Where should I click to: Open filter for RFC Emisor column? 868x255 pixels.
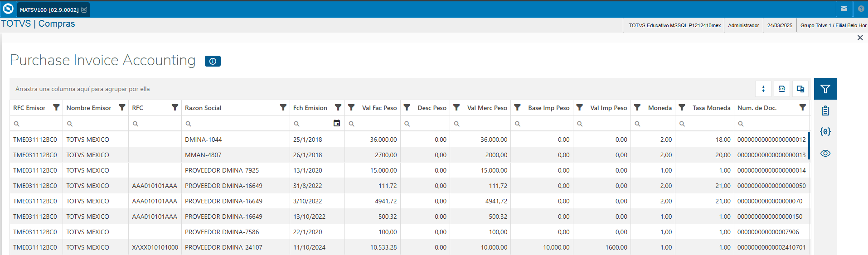(56, 107)
